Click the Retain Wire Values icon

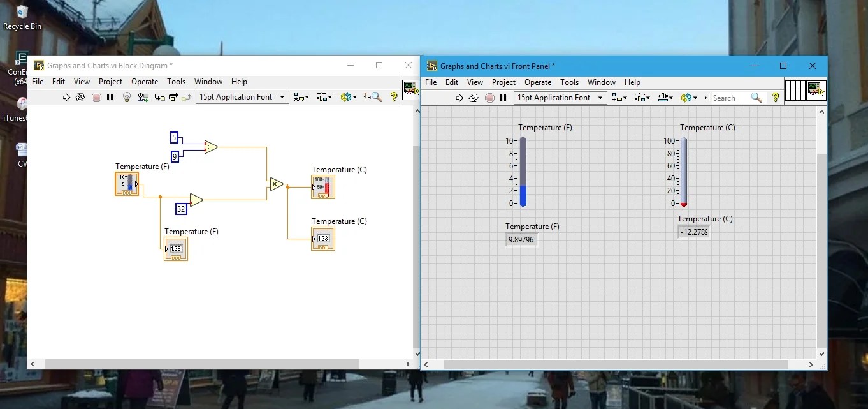[143, 97]
